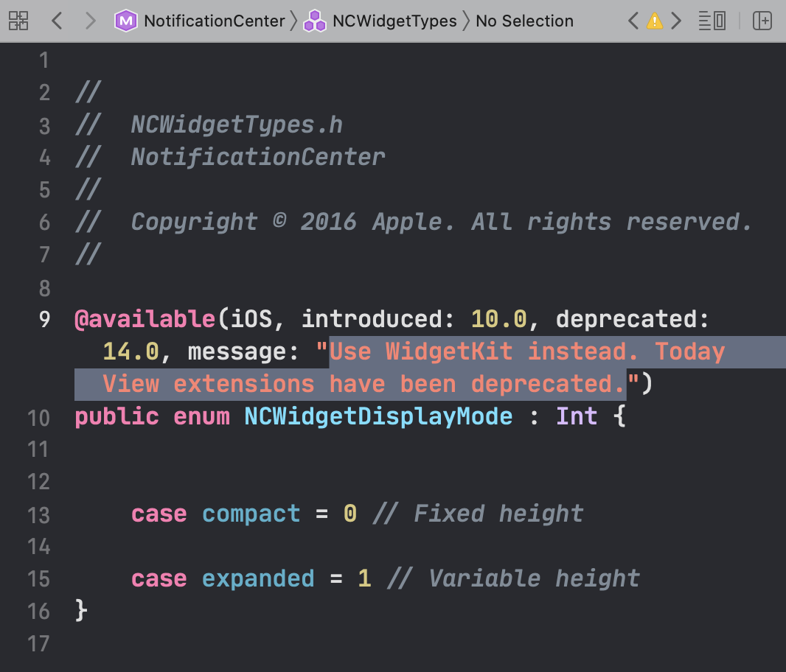Open the No Selection symbol menu
The width and height of the screenshot is (786, 672).
[x=524, y=21]
